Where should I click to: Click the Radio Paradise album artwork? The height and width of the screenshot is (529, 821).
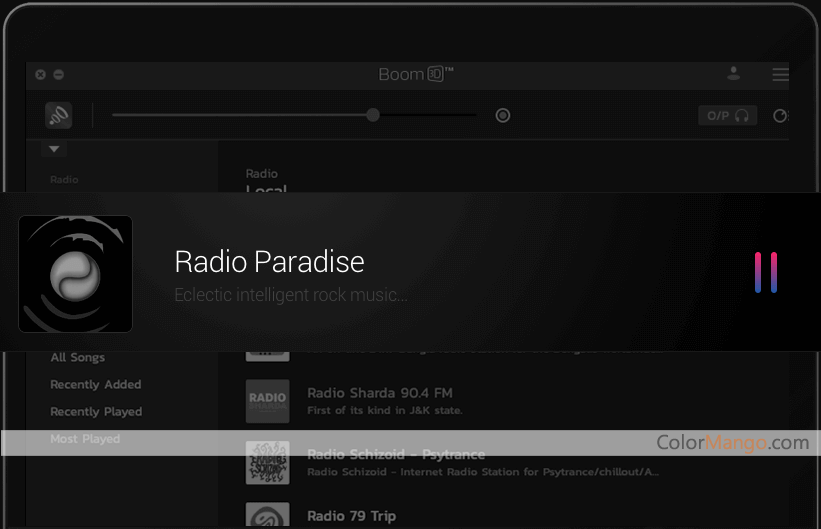(75, 273)
